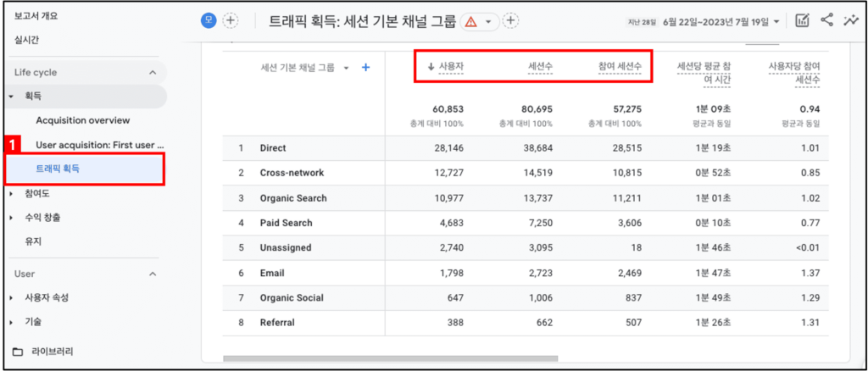This screenshot has width=868, height=371.
Task: Sort by 사용자당 참여 세션수 header
Action: 793,74
